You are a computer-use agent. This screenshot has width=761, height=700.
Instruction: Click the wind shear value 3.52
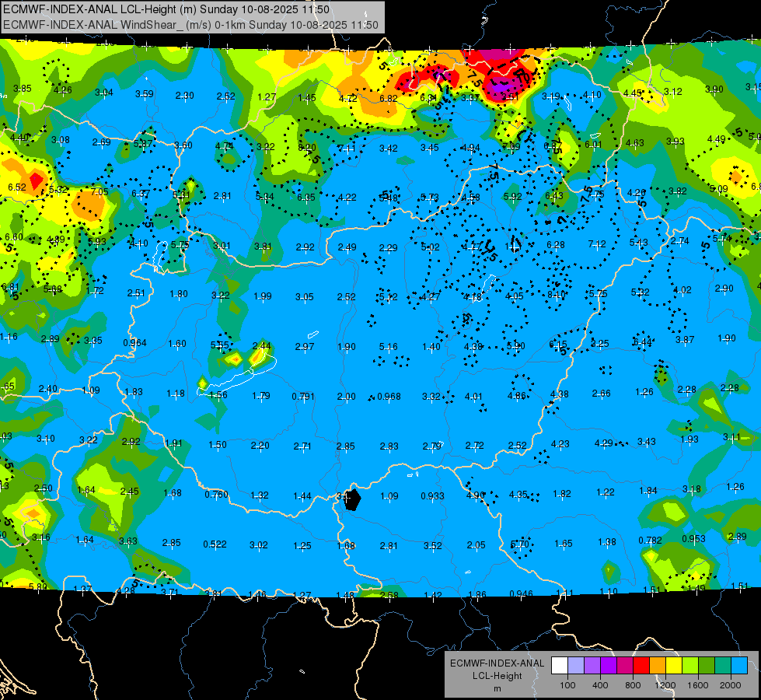tap(432, 545)
